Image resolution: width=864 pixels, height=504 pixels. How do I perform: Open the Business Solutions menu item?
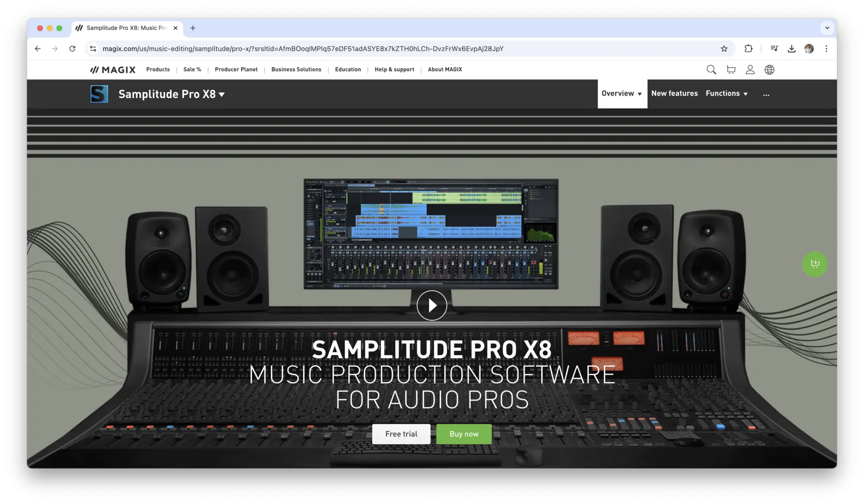[296, 70]
